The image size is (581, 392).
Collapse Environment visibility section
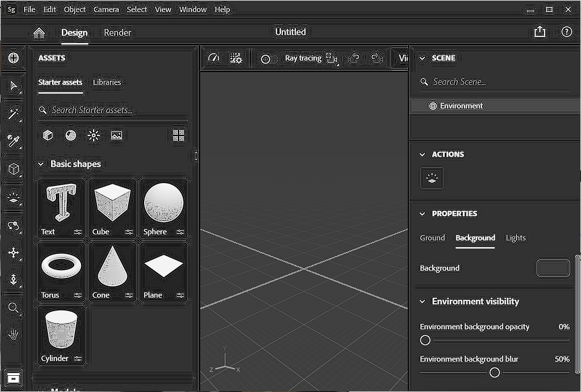[422, 301]
